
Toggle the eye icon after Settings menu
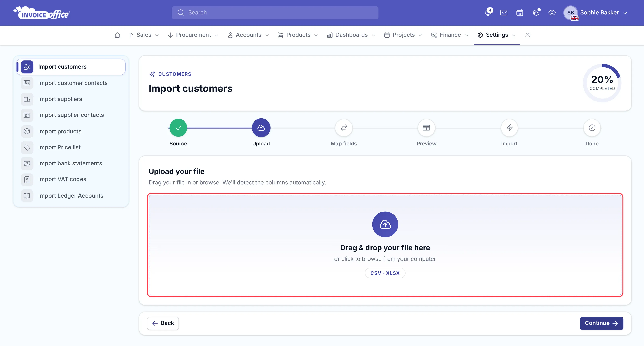527,35
